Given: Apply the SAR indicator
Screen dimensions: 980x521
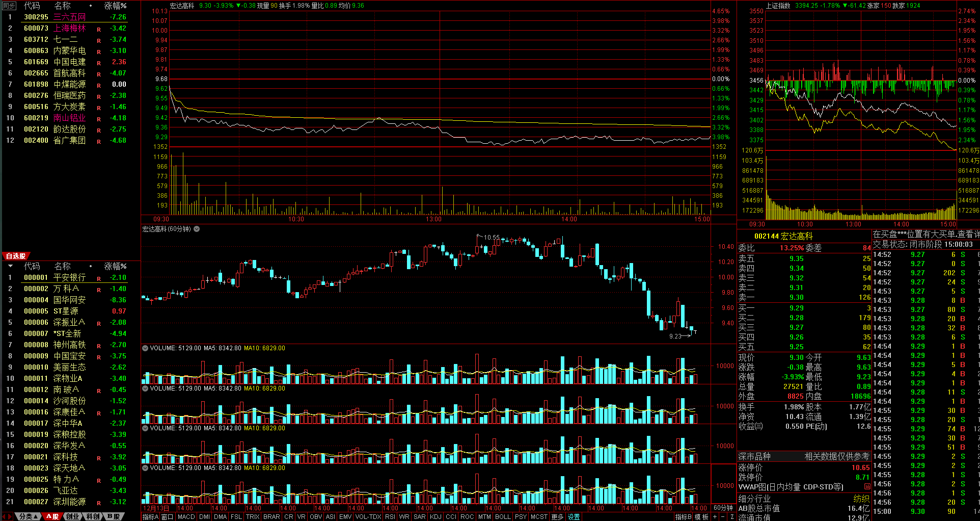Looking at the screenshot, I should (x=419, y=516).
